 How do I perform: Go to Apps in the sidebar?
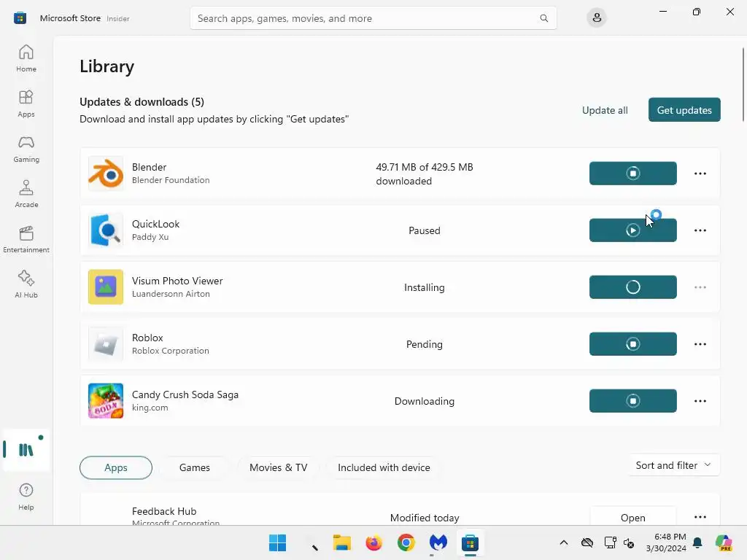click(26, 104)
